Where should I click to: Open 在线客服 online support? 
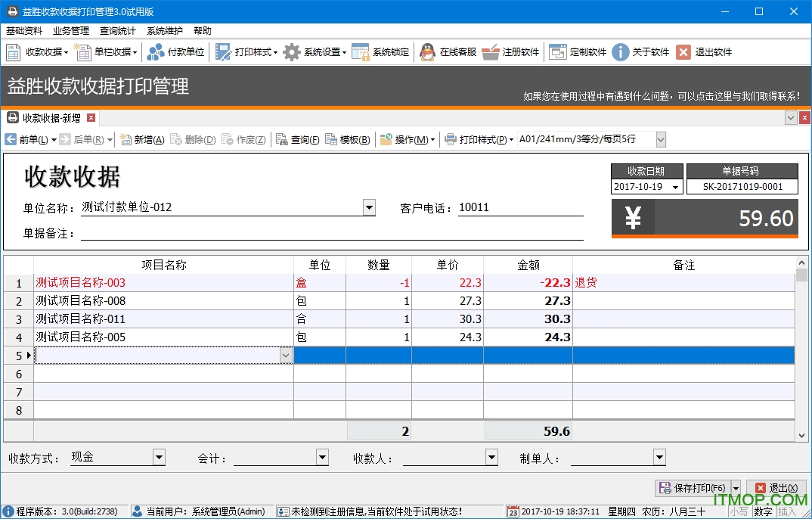click(427, 52)
